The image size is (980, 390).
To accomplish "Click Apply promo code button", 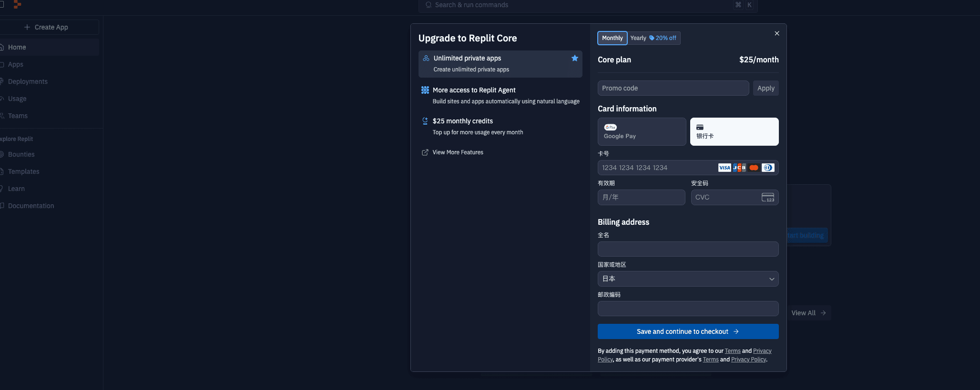I will pos(766,88).
